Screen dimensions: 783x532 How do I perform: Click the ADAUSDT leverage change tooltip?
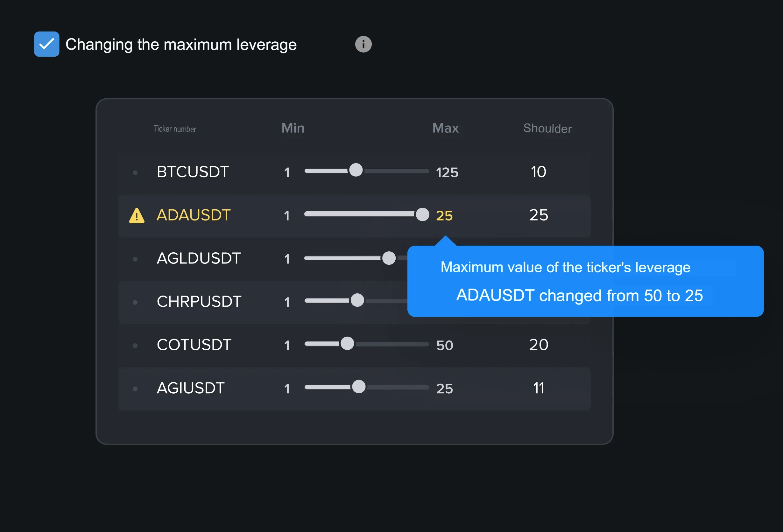[585, 281]
